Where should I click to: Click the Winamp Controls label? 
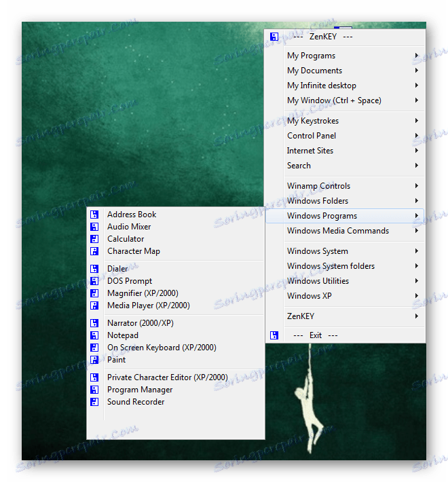point(318,186)
